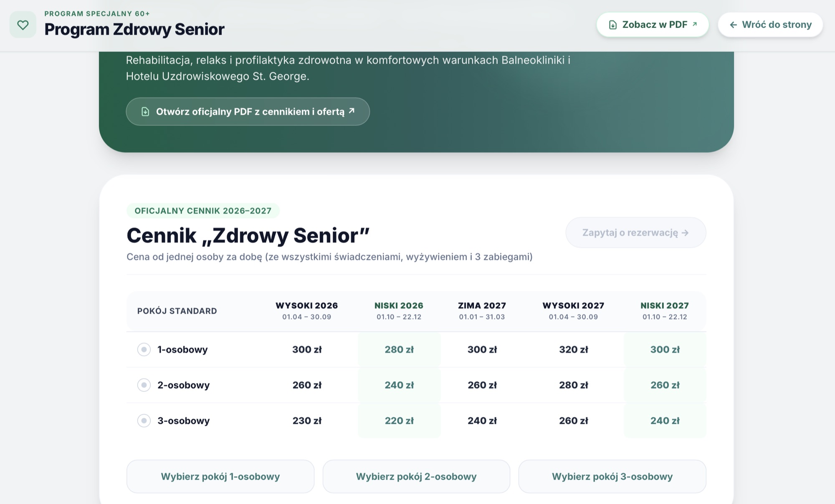
Task: Click 300 zł price for 1-osobowy ZIMA 2027
Action: point(482,349)
